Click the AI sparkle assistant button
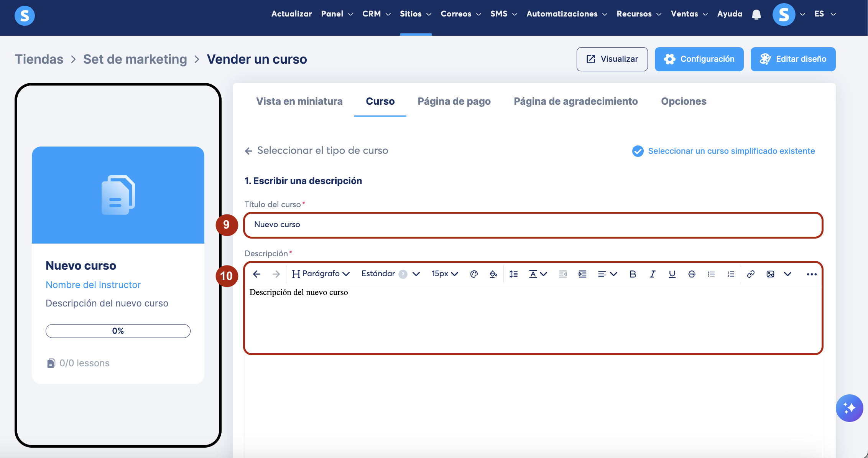The height and width of the screenshot is (458, 868). (849, 408)
